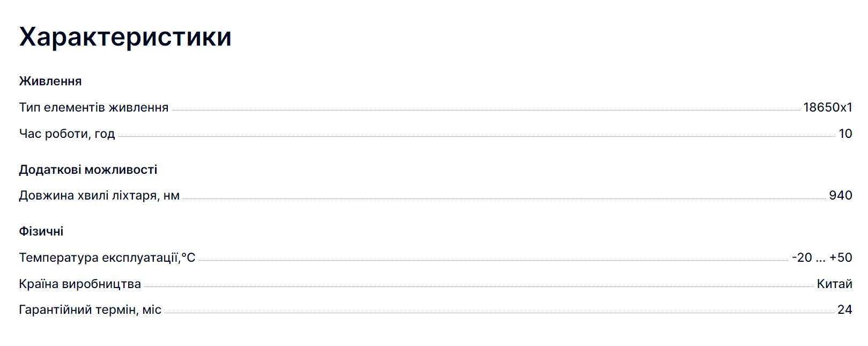Image resolution: width=868 pixels, height=346 pixels.
Task: Click the working time value 10
Action: pos(845,134)
